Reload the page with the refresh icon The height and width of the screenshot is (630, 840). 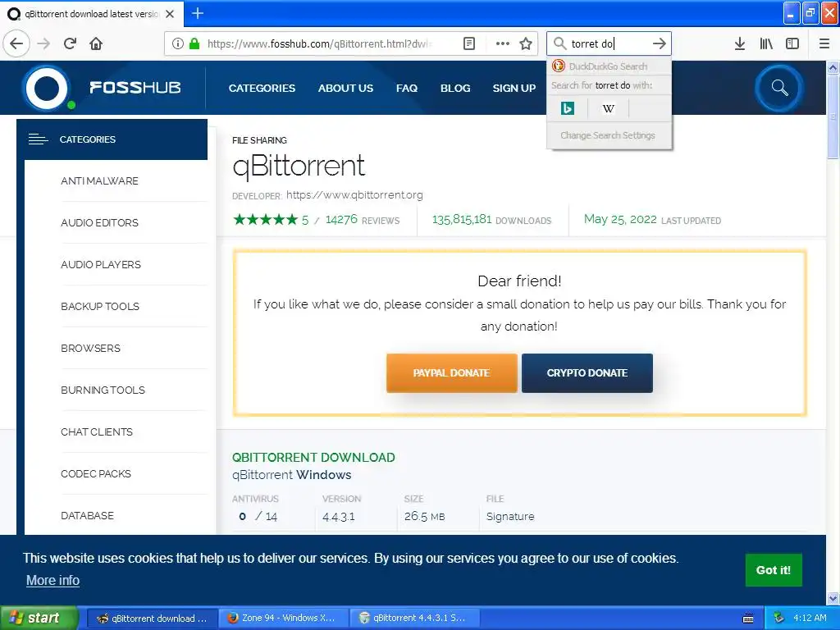pyautogui.click(x=70, y=43)
